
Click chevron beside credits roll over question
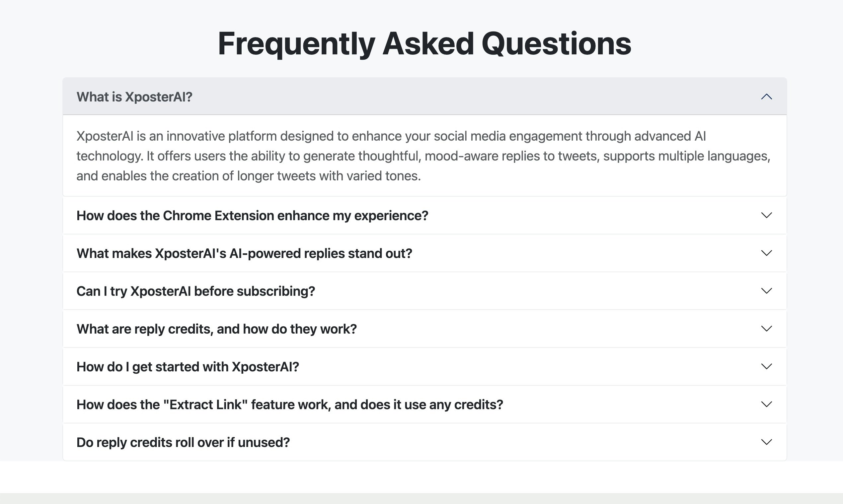coord(766,442)
